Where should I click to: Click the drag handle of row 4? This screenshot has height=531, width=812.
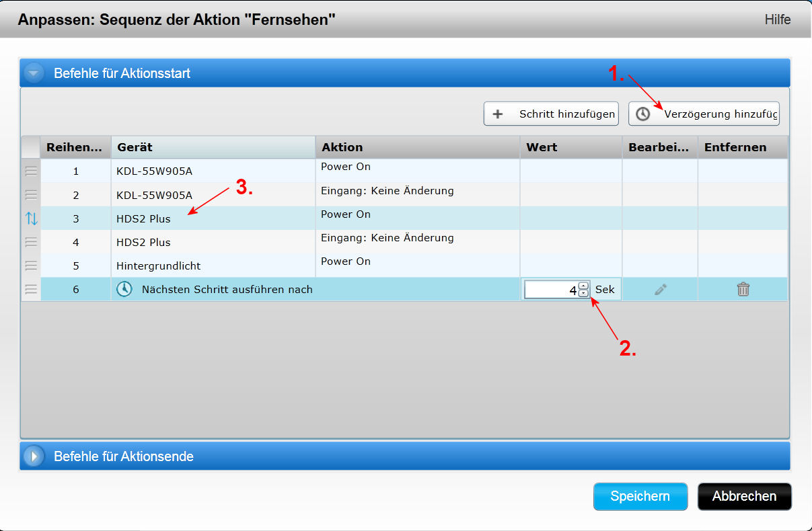tap(31, 242)
